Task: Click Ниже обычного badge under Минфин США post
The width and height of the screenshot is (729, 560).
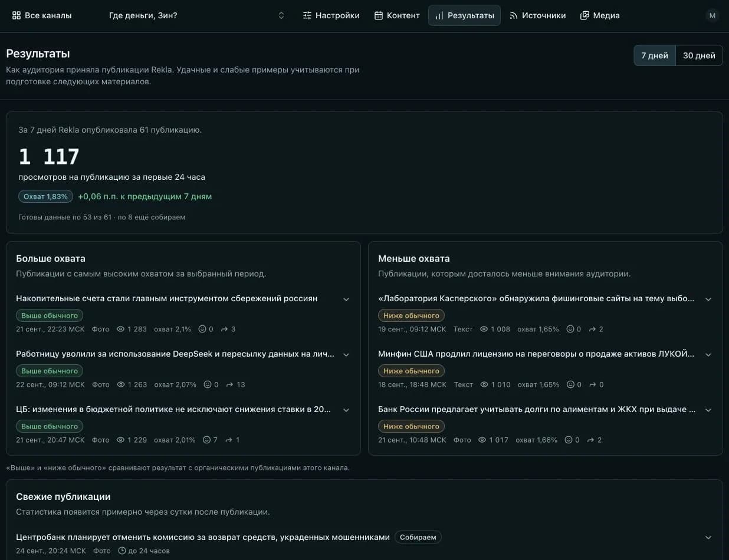Action: 411,371
